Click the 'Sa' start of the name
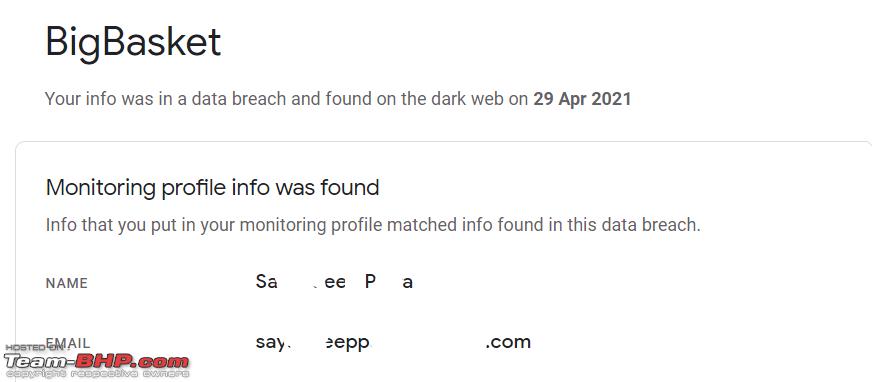Viewport: 872px width, 382px height. [266, 282]
